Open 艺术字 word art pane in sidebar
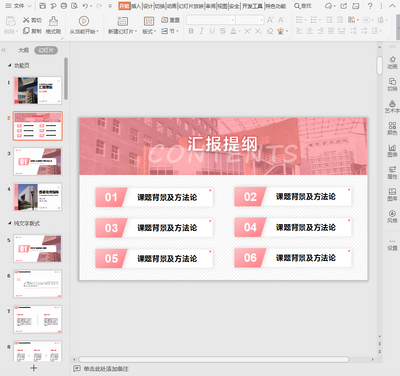 (392, 106)
